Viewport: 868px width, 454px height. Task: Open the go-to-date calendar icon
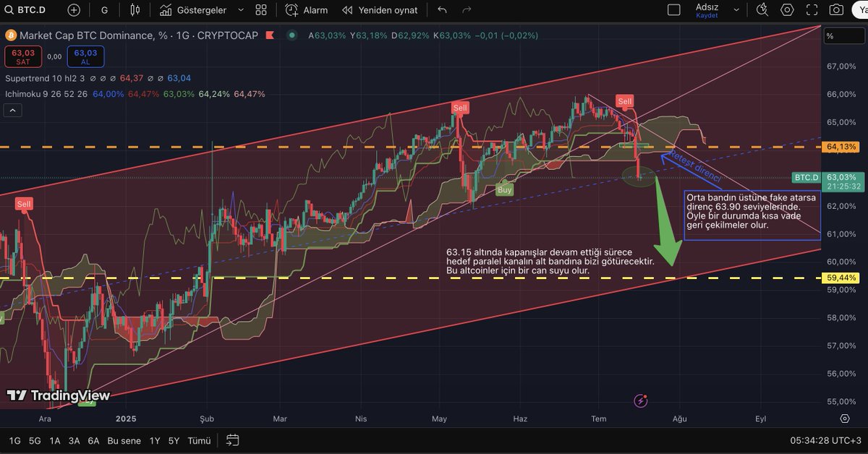[x=232, y=440]
